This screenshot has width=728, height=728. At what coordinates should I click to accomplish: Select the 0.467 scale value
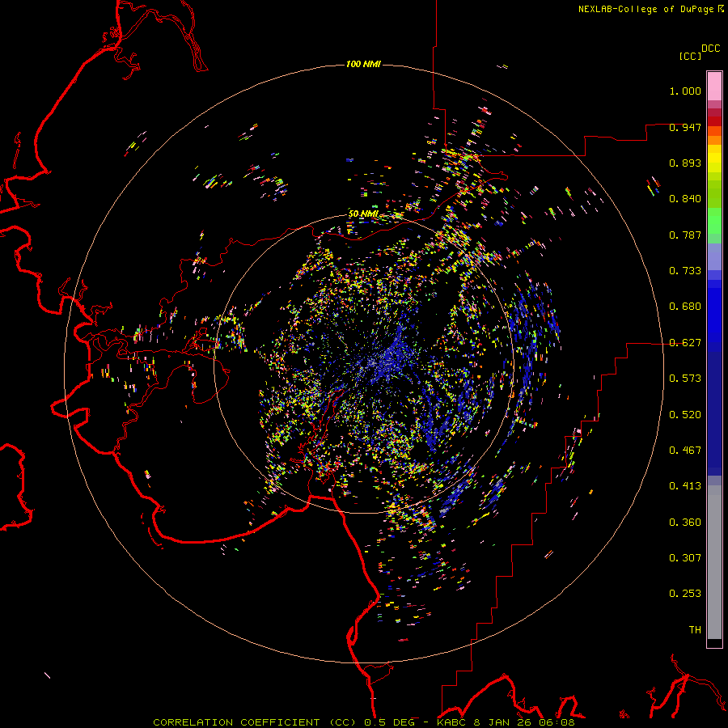click(685, 451)
